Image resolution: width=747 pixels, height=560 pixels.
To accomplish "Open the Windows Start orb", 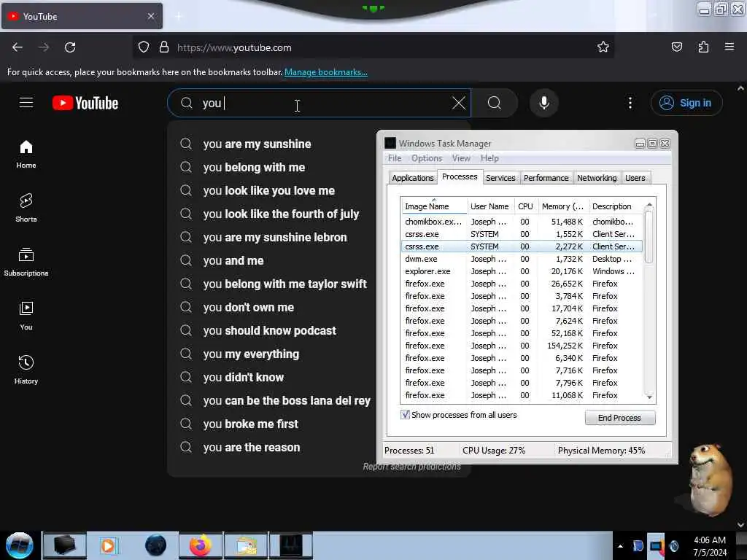I will click(x=20, y=545).
